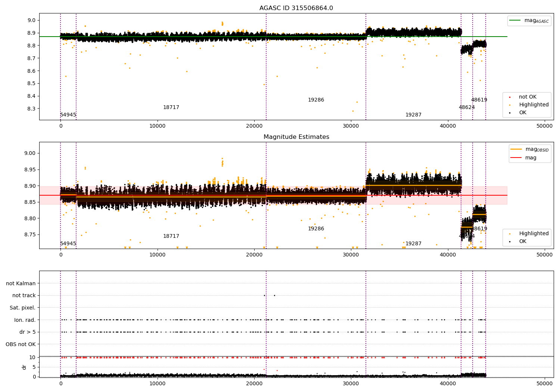
Task: Click the orange mag OBSID legend line
Action: tap(517, 149)
